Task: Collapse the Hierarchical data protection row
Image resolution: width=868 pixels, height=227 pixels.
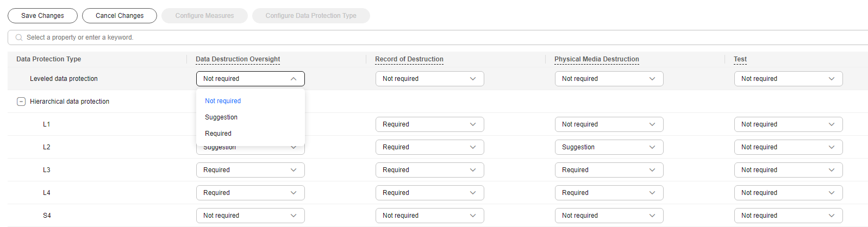Action: pos(21,102)
